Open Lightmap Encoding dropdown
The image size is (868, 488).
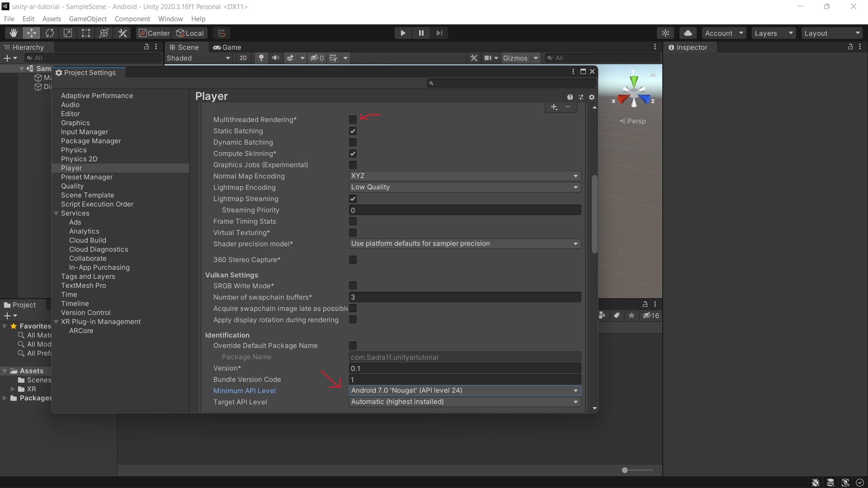[x=465, y=187]
